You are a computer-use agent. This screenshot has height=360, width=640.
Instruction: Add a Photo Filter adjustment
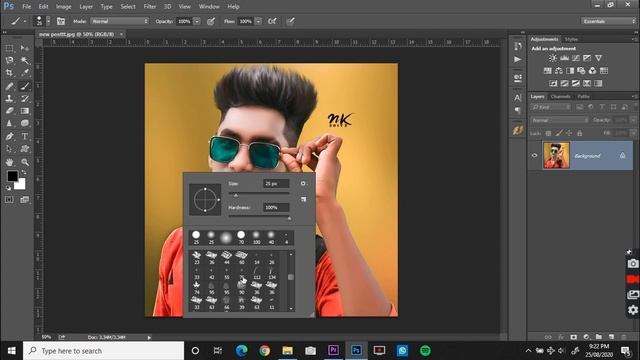pyautogui.click(x=581, y=71)
